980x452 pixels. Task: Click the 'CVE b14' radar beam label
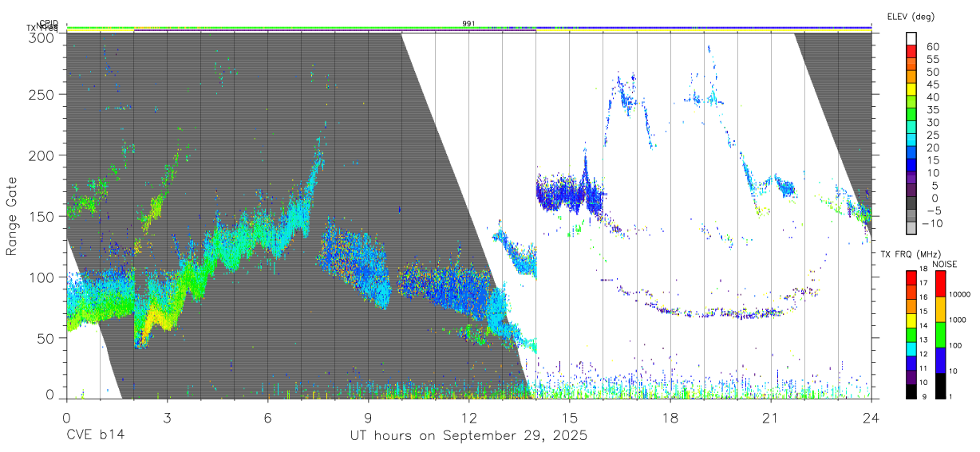pos(94,436)
